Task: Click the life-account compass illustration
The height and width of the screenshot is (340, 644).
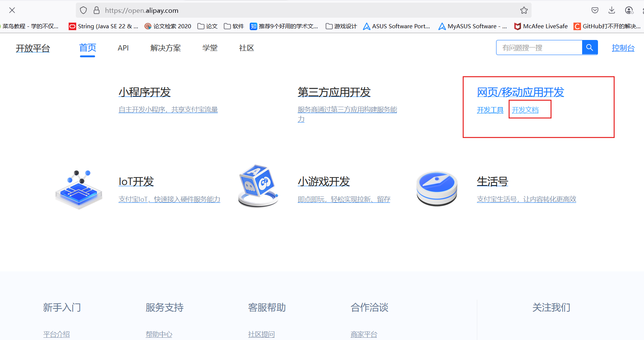Action: coord(437,188)
